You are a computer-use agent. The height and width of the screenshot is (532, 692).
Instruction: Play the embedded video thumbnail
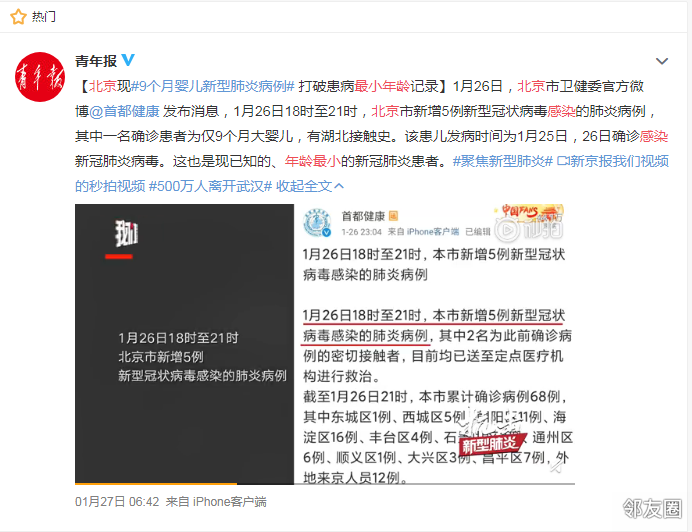(x=325, y=344)
